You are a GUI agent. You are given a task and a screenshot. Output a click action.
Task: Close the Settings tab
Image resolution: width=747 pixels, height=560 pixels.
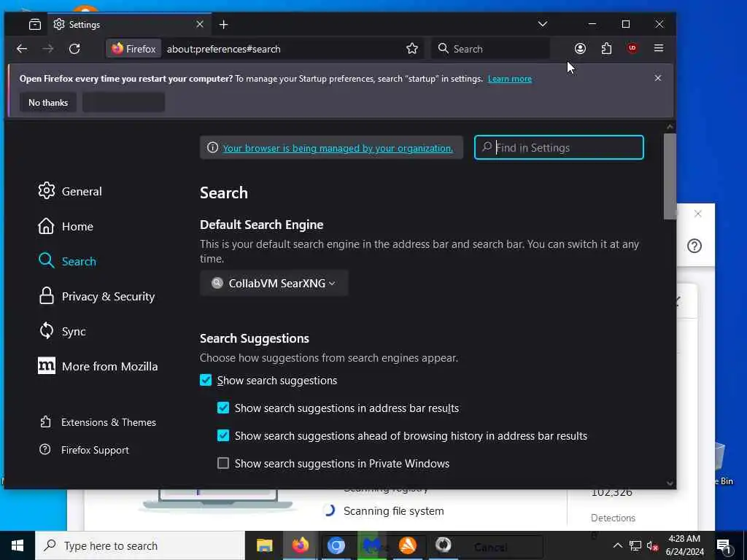200,24
